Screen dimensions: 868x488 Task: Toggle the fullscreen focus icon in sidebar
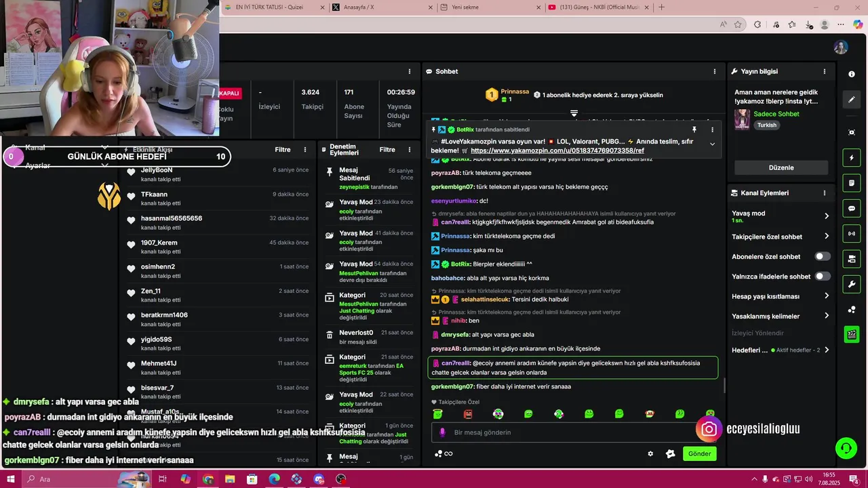point(852,132)
